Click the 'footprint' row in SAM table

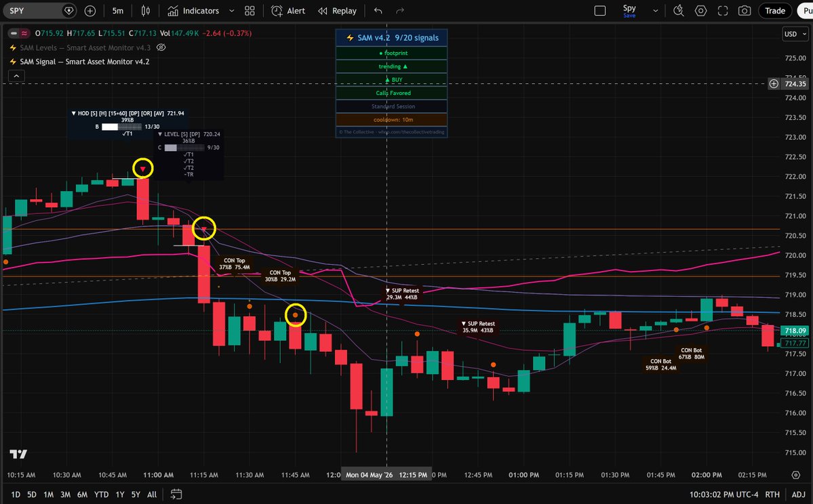(391, 53)
